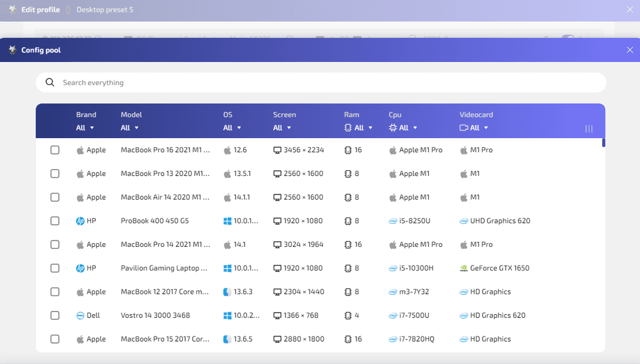This screenshot has width=640, height=364.
Task: Click the 3024 × 1964 screen value
Action: [x=303, y=245]
